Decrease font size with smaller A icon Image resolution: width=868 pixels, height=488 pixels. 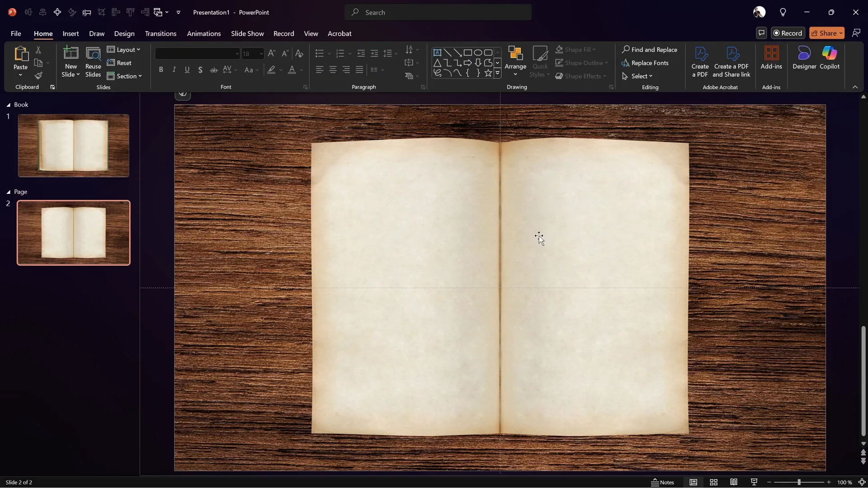point(285,53)
